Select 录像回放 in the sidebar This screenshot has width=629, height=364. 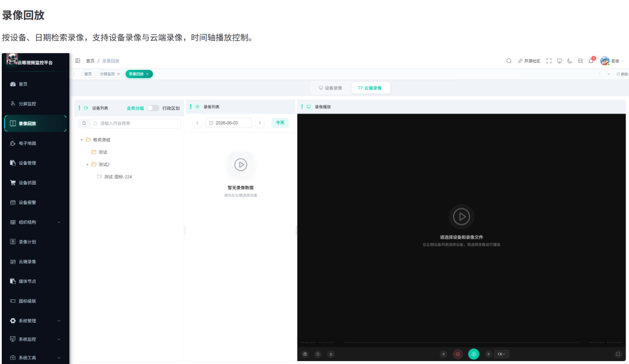(35, 123)
